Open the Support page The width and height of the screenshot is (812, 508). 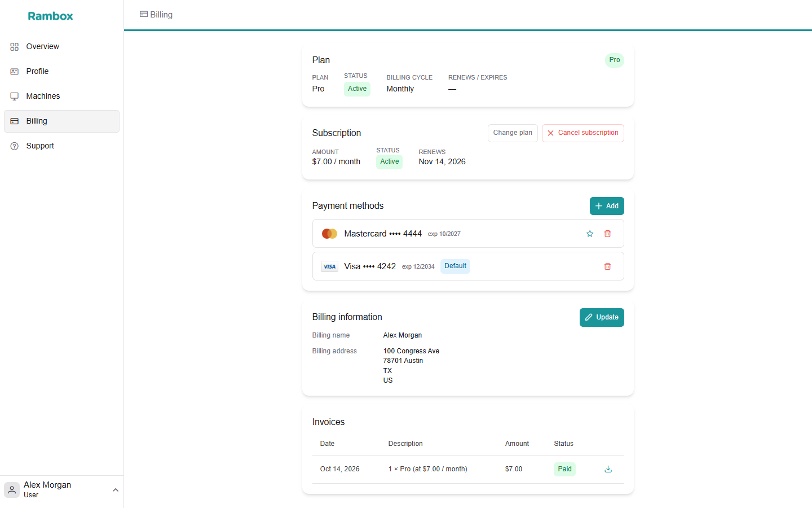61,146
